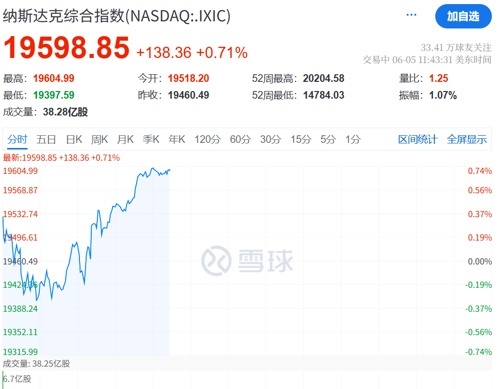
Task: Click the 雪球 watermark logo on chart
Action: [247, 261]
